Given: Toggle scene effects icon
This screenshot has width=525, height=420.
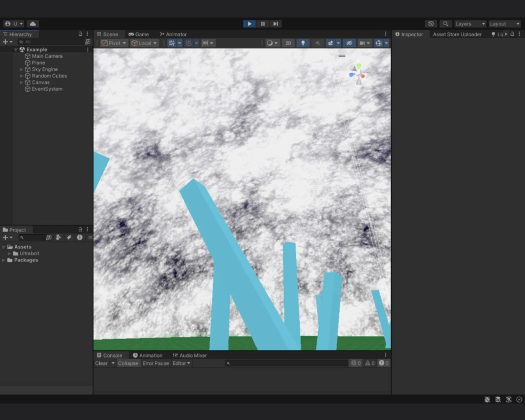Looking at the screenshot, I should [331, 43].
